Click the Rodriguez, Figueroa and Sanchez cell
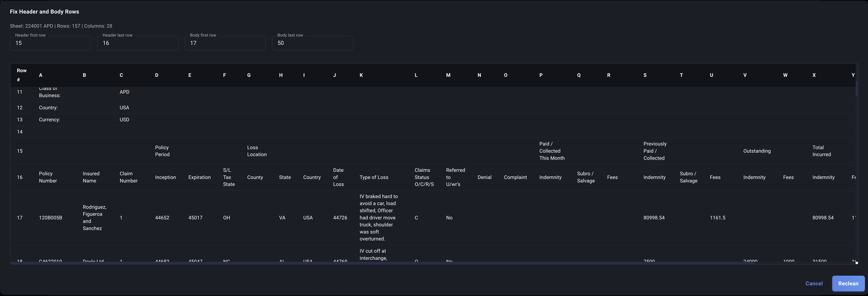Image resolution: width=868 pixels, height=296 pixels. point(94,217)
